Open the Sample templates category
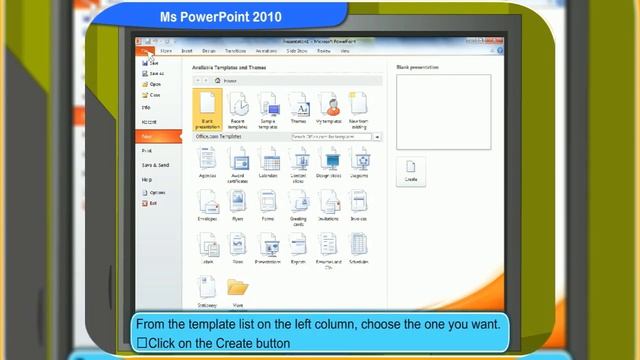Screen dimensions: 640x360 point(268,110)
